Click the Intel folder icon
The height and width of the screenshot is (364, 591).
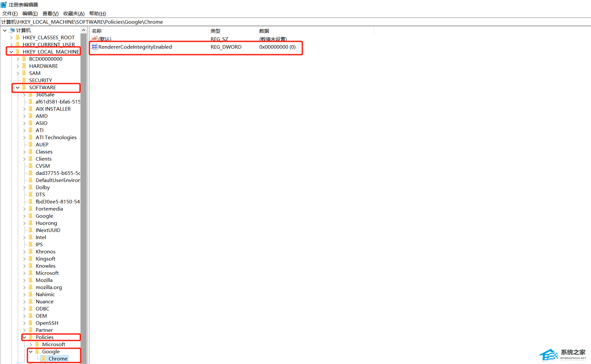[x=31, y=237]
